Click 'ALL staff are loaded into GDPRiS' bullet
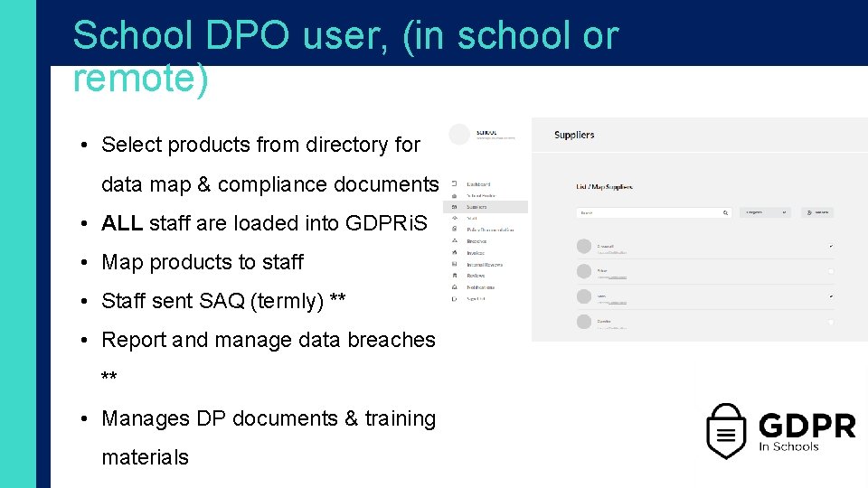This screenshot has width=868, height=488. [x=264, y=223]
